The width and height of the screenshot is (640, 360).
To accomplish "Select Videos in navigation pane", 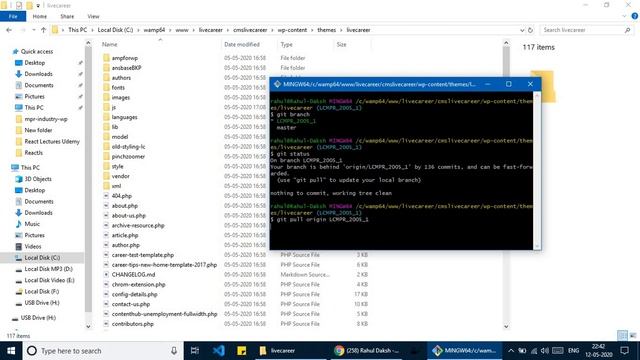I will (x=33, y=247).
